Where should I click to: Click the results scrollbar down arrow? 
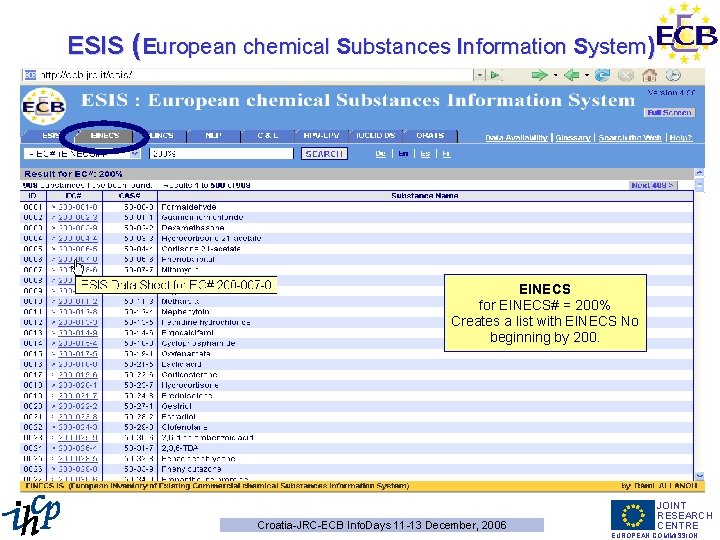(x=699, y=476)
